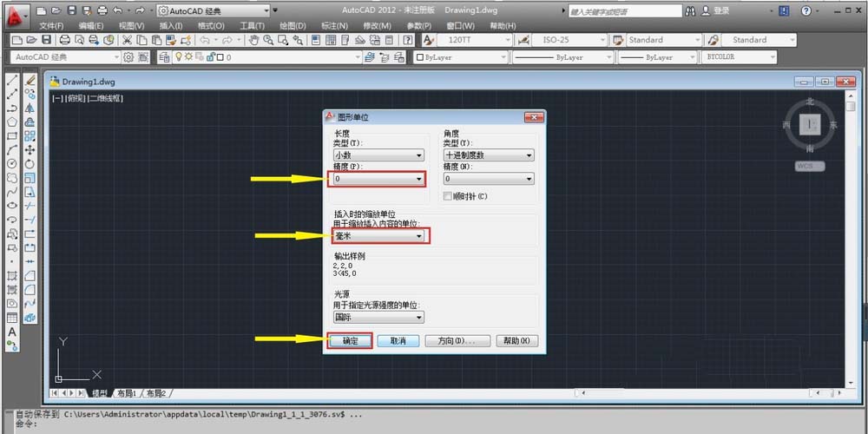The height and width of the screenshot is (434, 868).
Task: Open the 文件(F) menu
Action: [x=51, y=26]
